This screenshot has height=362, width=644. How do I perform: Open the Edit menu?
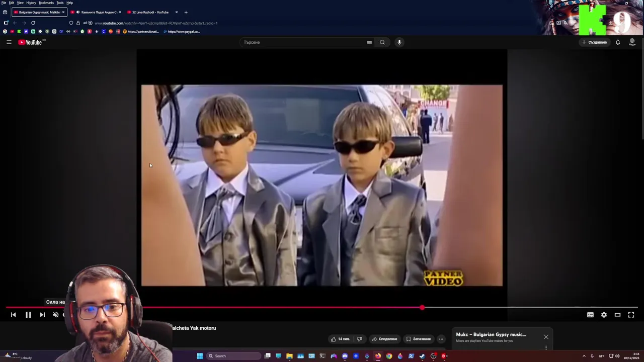[x=12, y=3]
